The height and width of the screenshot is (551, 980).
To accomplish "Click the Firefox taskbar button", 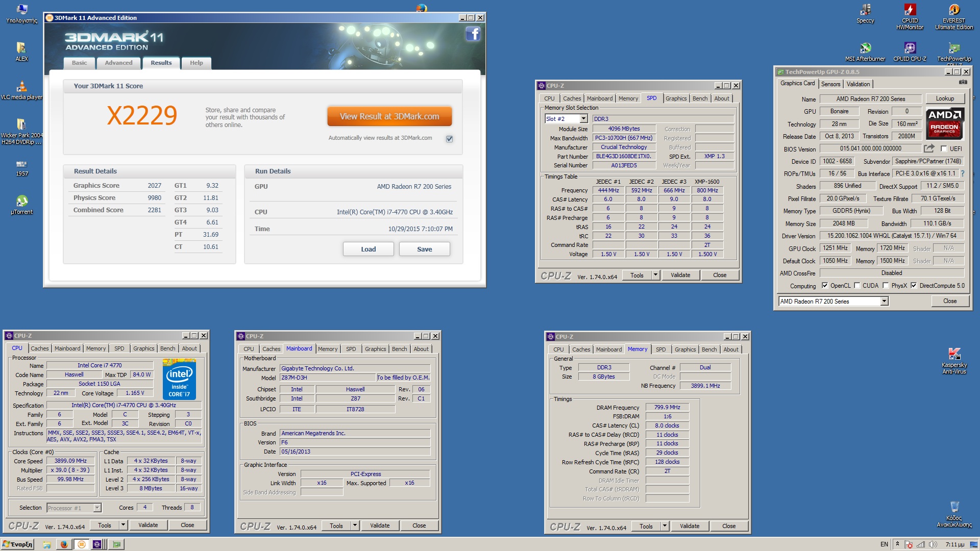I will pos(64,544).
